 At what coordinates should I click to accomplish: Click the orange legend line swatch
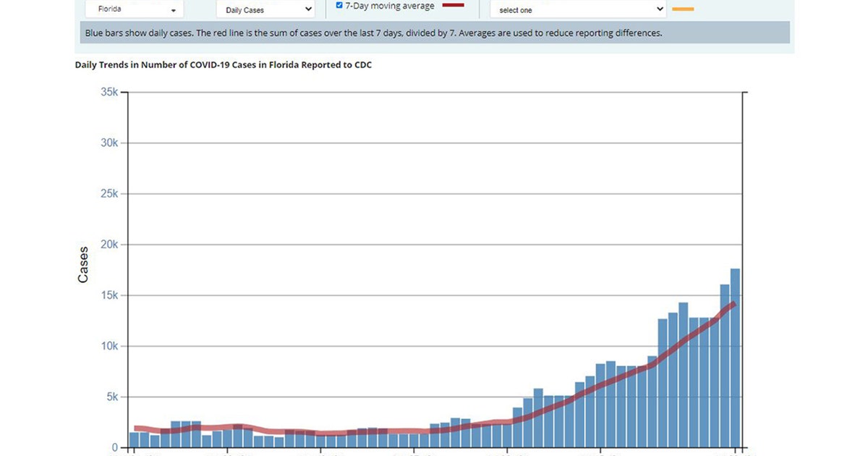683,9
